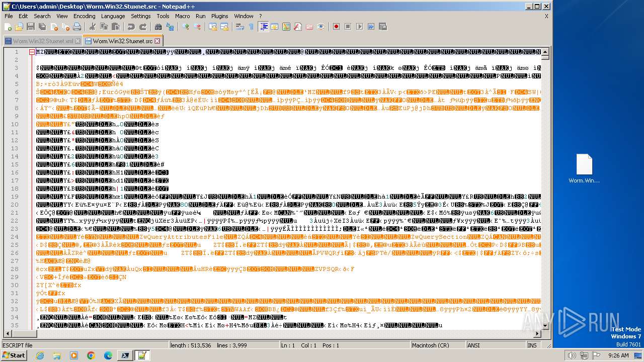This screenshot has width=644, height=362.
Task: Click the Copy toolbar icon
Action: 104,27
